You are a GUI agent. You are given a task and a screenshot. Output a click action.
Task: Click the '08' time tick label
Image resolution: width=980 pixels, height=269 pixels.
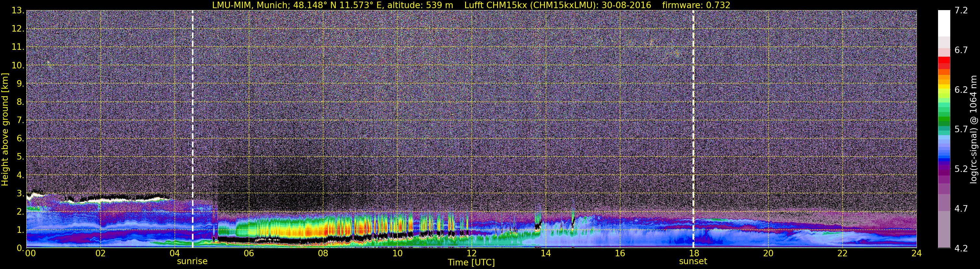323,253
